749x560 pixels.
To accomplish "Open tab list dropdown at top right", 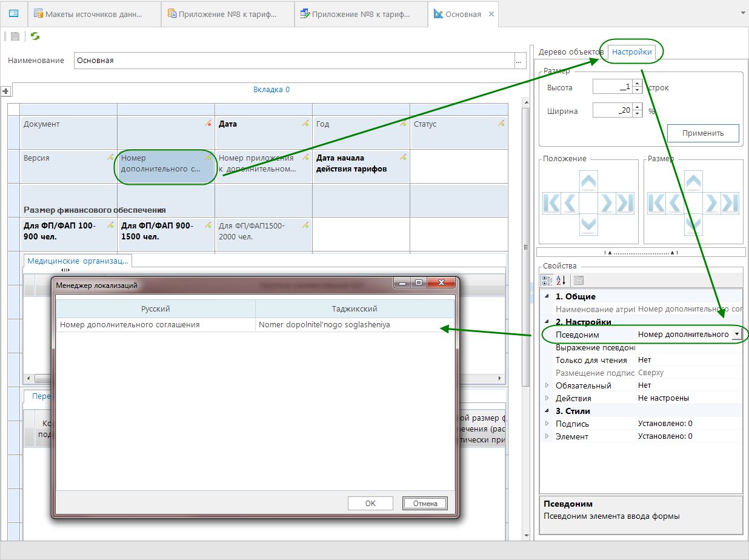I will [743, 12].
